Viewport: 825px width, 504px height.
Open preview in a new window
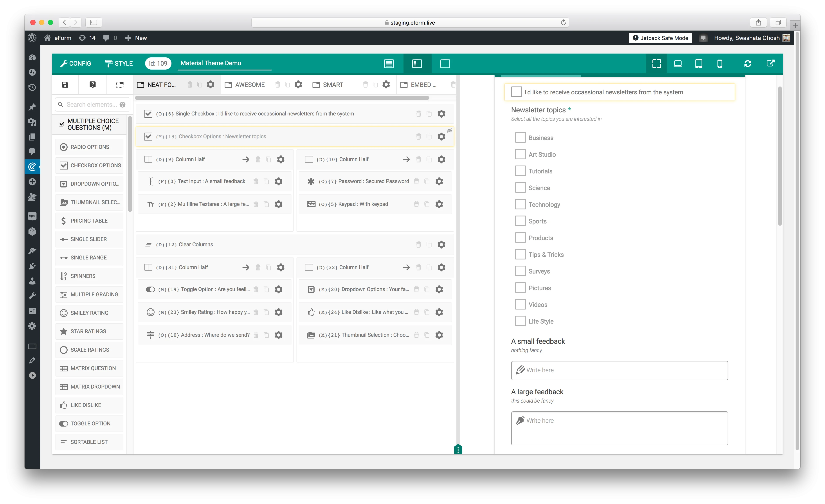pos(770,63)
